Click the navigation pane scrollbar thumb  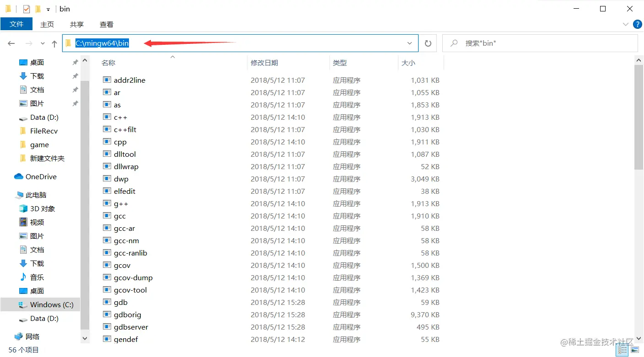coord(85,205)
